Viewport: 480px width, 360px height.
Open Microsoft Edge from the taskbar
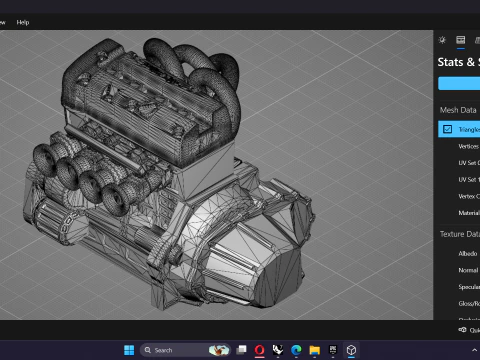(x=296, y=350)
